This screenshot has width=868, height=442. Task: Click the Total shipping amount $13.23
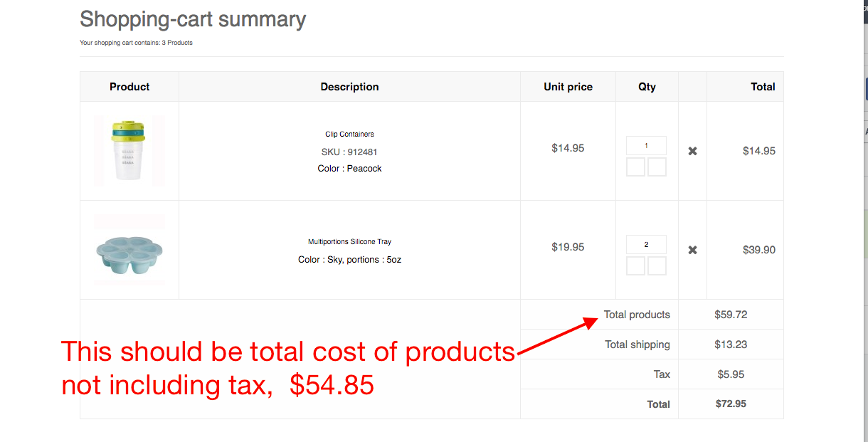[x=731, y=344]
